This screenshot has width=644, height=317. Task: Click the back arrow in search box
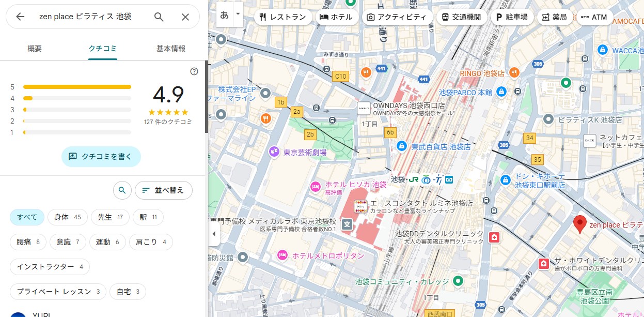20,17
